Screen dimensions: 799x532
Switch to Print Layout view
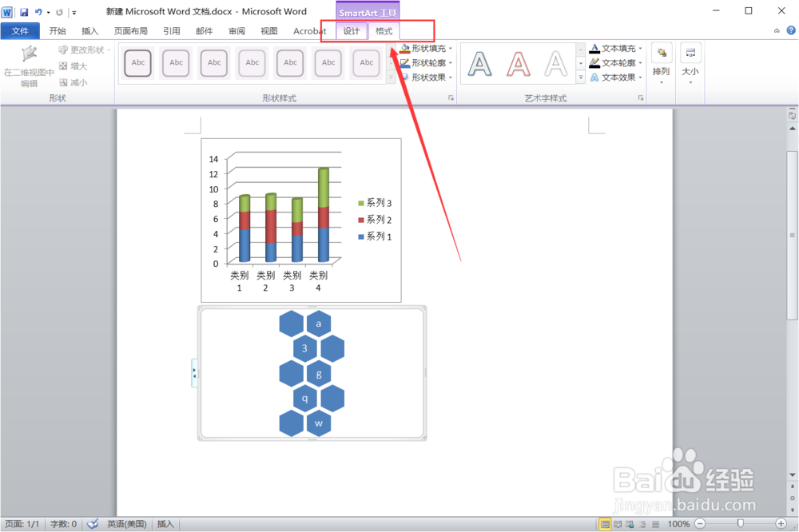[x=605, y=524]
